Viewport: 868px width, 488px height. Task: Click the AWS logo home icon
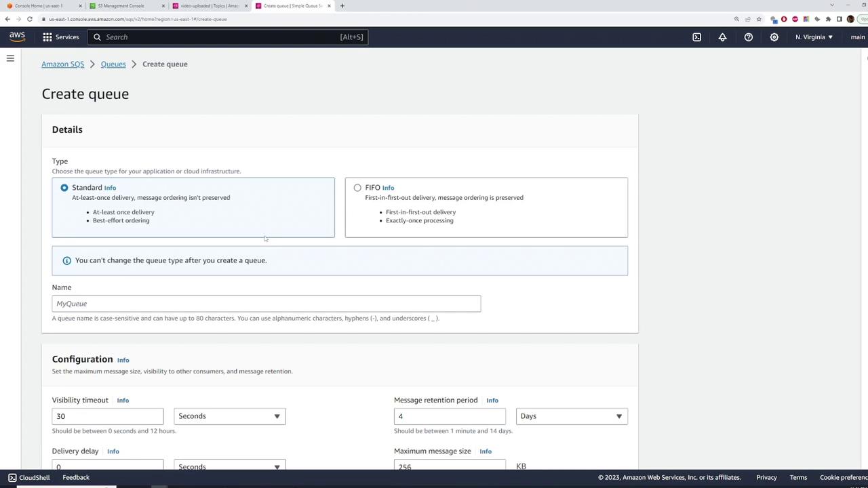coord(17,37)
